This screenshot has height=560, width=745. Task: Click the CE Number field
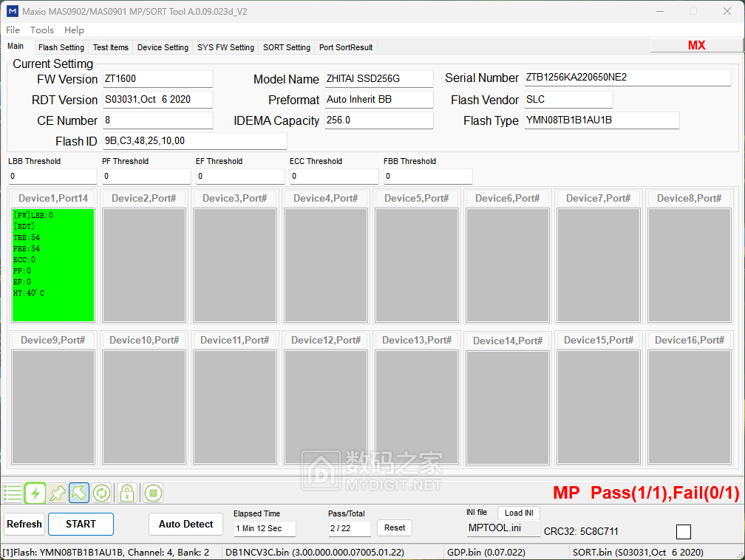point(157,120)
